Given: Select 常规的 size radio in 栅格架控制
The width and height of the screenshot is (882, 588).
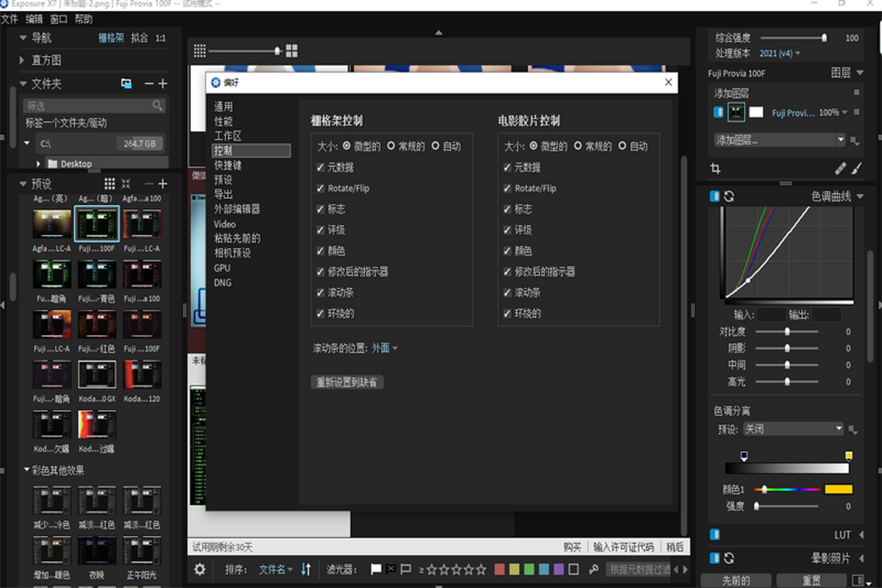Looking at the screenshot, I should (391, 146).
